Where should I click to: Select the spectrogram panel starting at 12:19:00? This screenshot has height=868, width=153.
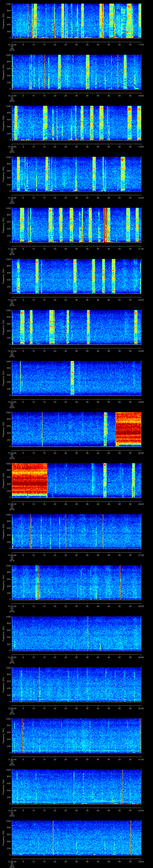click(77, 174)
